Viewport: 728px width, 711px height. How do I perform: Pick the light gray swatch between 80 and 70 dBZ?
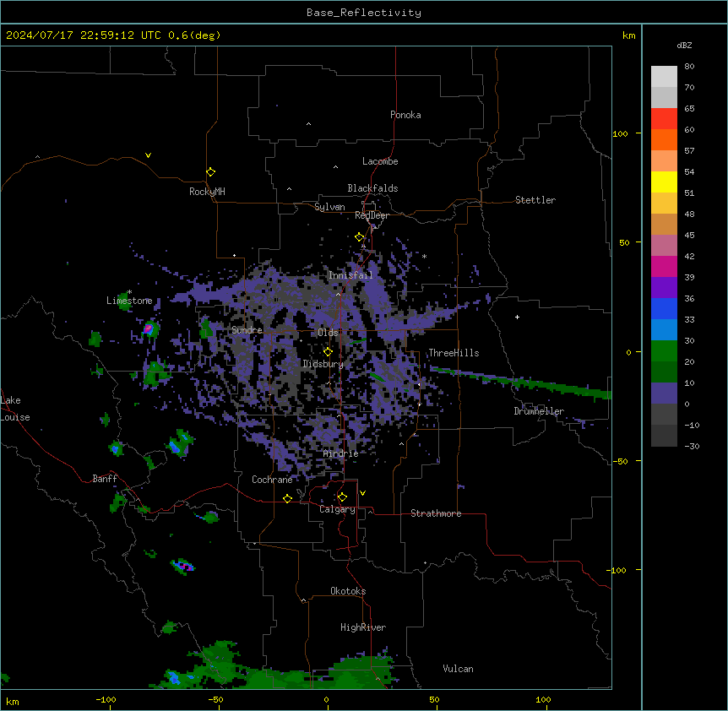coord(664,77)
